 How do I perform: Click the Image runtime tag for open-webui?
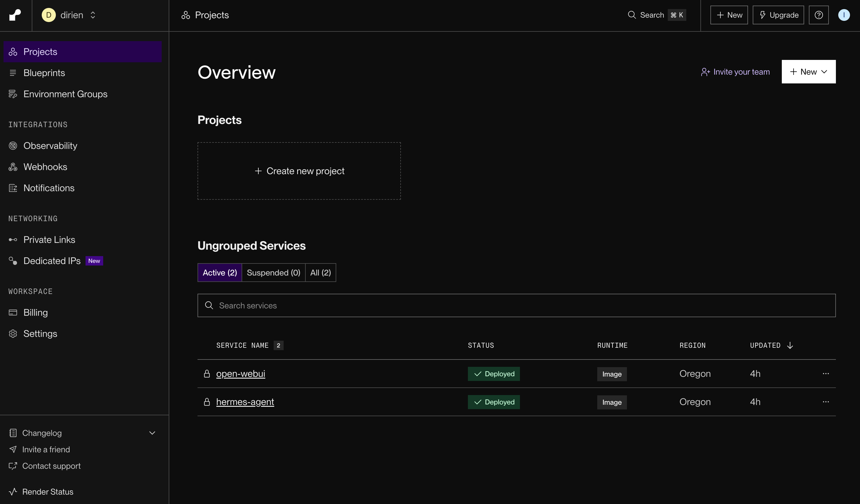[612, 374]
